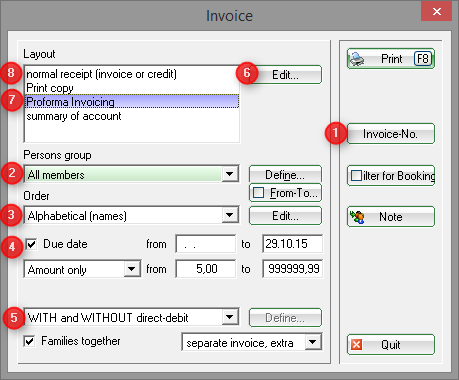Expand the direct-debit selection dropdown
Viewport: 459px width, 380px height.
[x=230, y=317]
